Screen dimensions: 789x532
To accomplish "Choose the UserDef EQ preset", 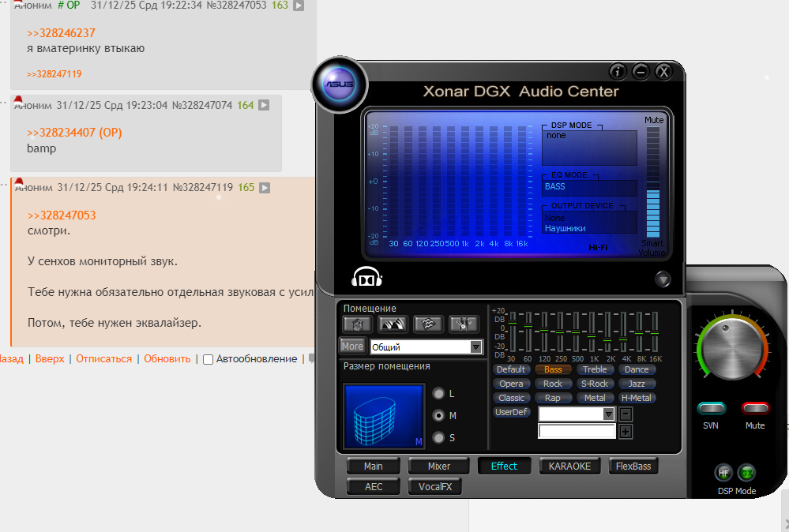I will 511,412.
